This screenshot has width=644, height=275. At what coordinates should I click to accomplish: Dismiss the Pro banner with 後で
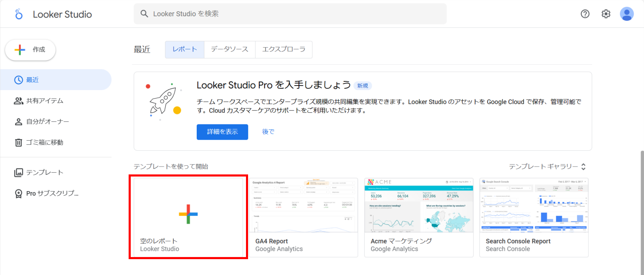point(268,131)
